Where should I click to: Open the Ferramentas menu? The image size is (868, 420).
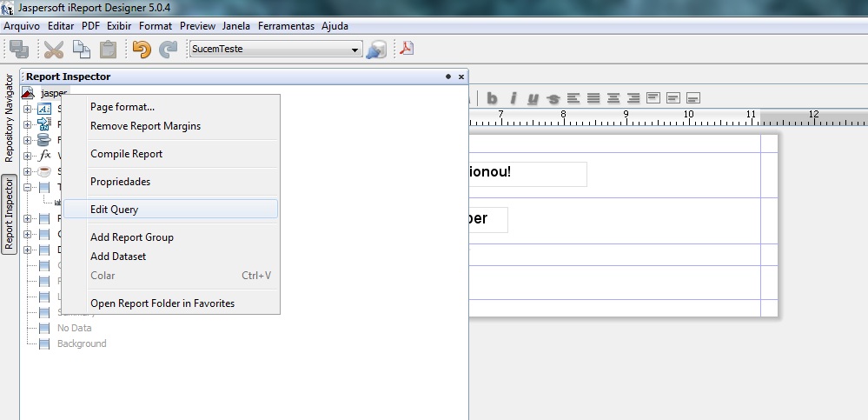(x=286, y=26)
